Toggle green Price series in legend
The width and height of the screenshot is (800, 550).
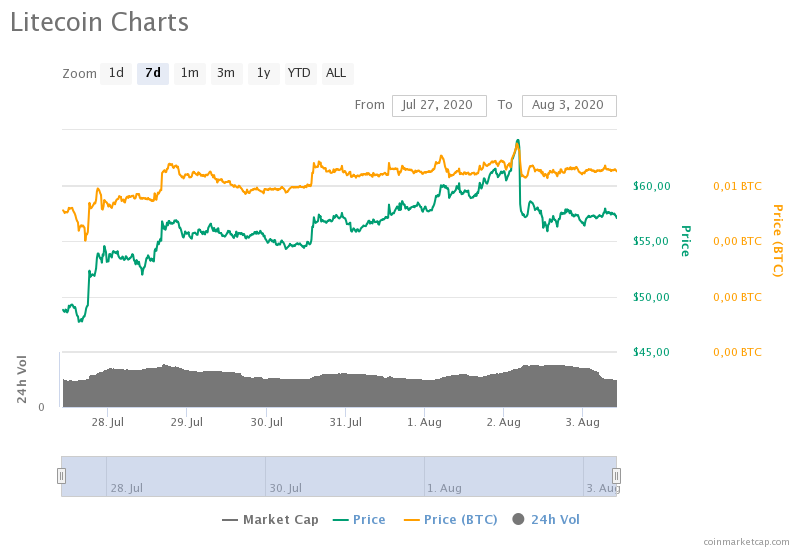click(359, 519)
